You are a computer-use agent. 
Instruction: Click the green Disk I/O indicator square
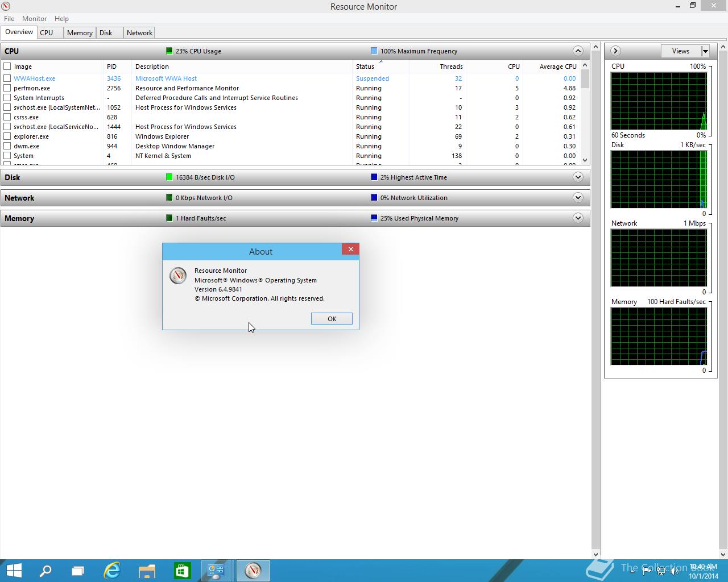169,177
